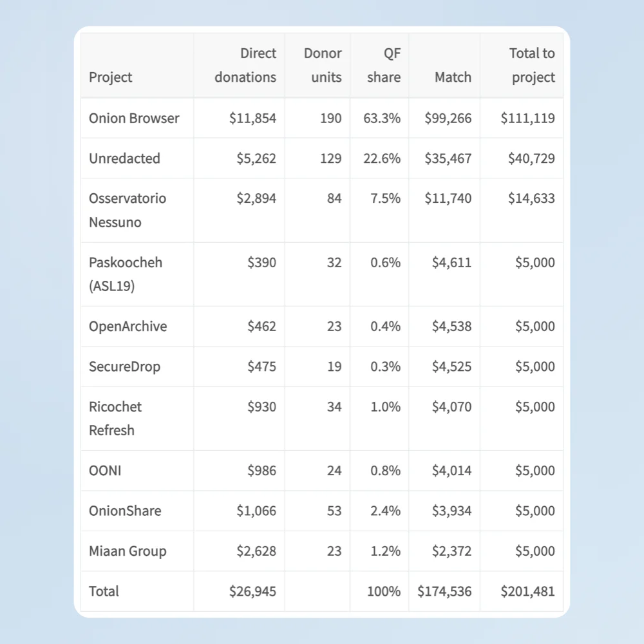The height and width of the screenshot is (644, 644).
Task: Select the Match column header
Action: pyautogui.click(x=453, y=77)
